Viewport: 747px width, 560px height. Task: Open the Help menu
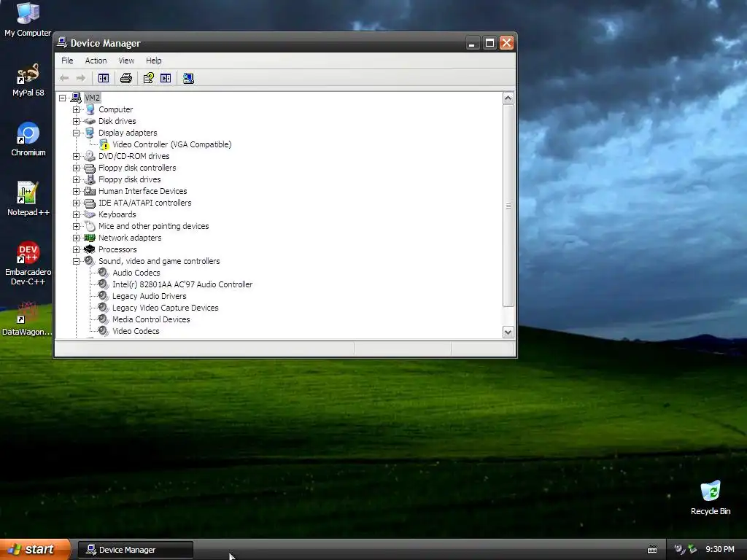[x=153, y=61]
